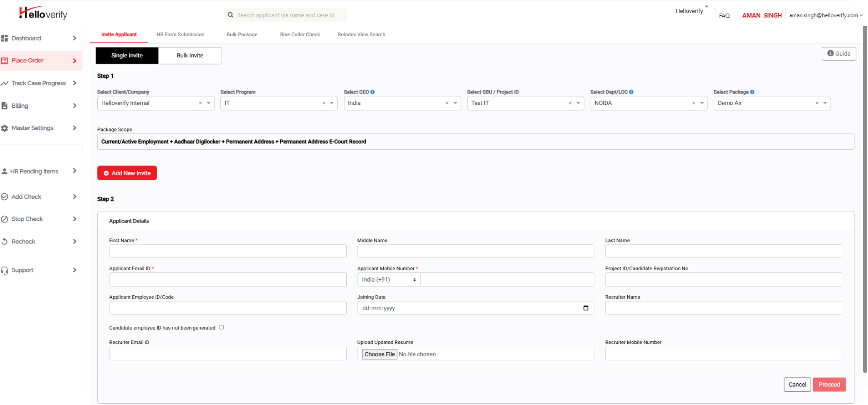Clear the Helloverify Internal client selection
Image resolution: width=868 pixels, height=405 pixels.
pos(200,103)
